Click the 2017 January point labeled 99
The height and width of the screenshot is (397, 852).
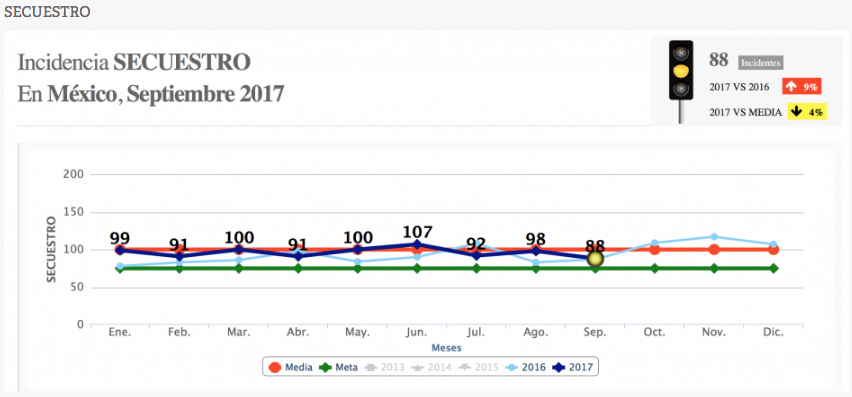[x=120, y=250]
